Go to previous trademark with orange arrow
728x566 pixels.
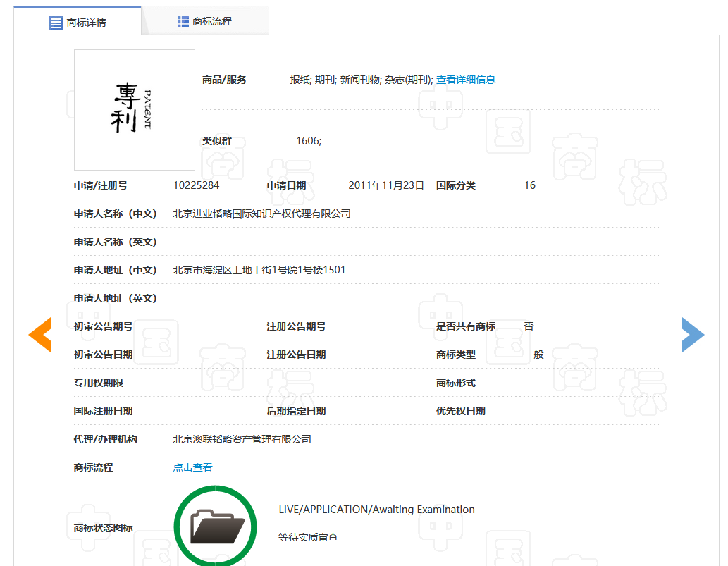tap(39, 335)
